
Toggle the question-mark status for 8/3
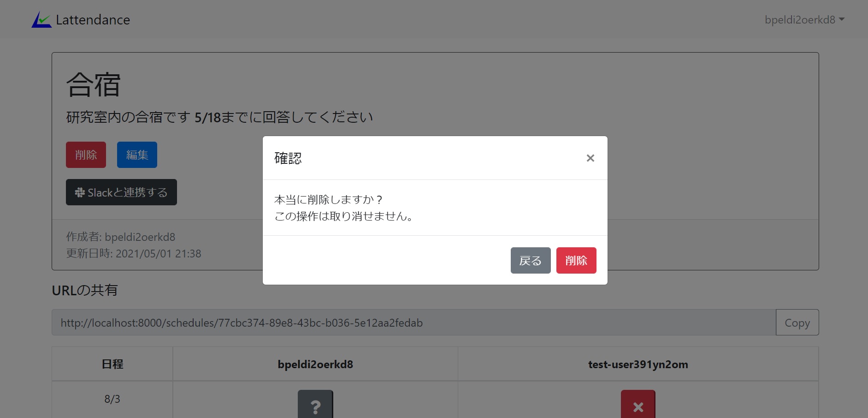315,405
